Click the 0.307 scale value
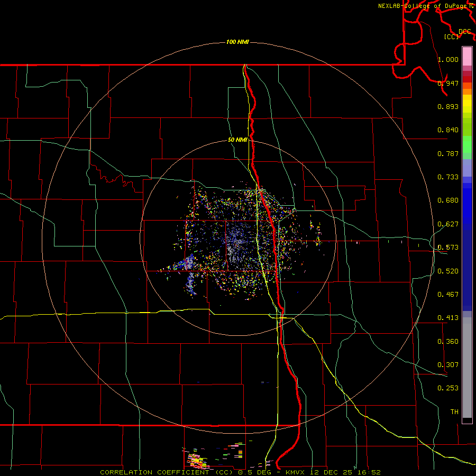The height and width of the screenshot is (476, 476). point(448,364)
